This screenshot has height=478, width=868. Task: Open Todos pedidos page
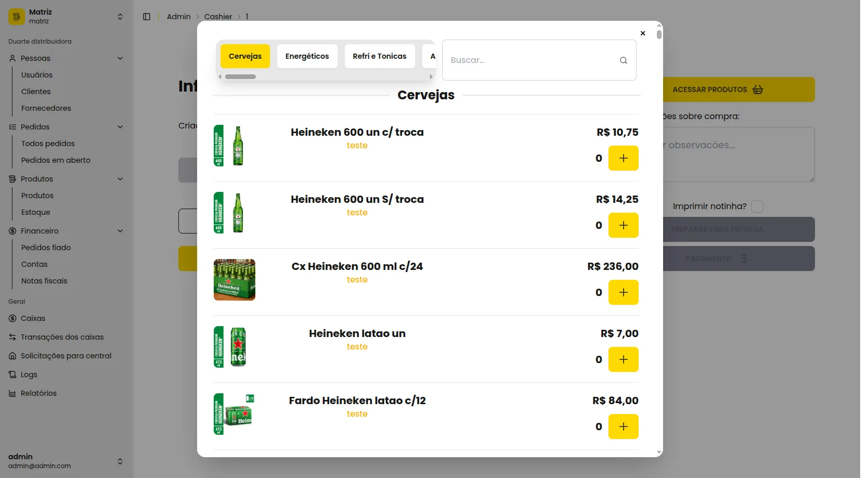coord(48,144)
